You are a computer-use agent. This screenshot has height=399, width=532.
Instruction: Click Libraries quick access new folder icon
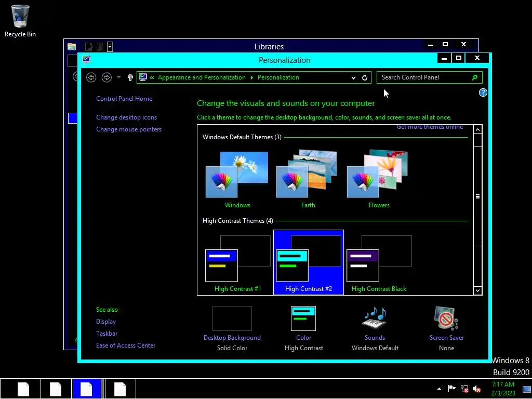pyautogui.click(x=100, y=46)
